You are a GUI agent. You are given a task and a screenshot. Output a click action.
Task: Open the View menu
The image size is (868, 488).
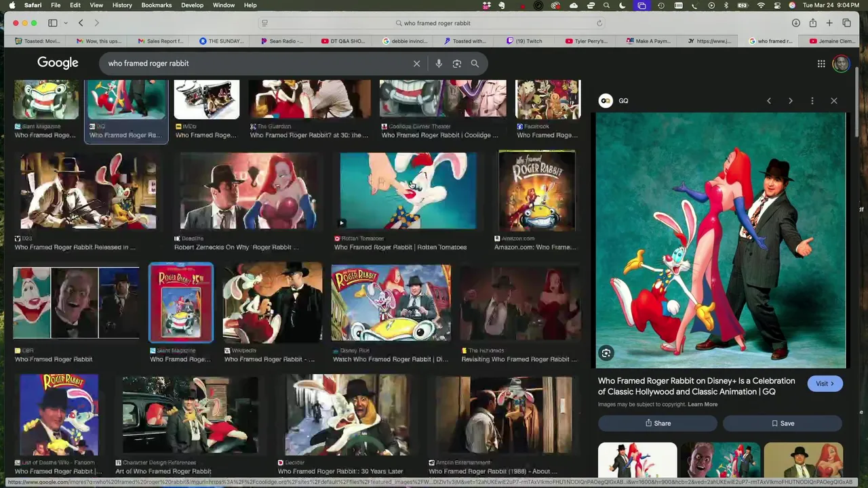pyautogui.click(x=96, y=5)
